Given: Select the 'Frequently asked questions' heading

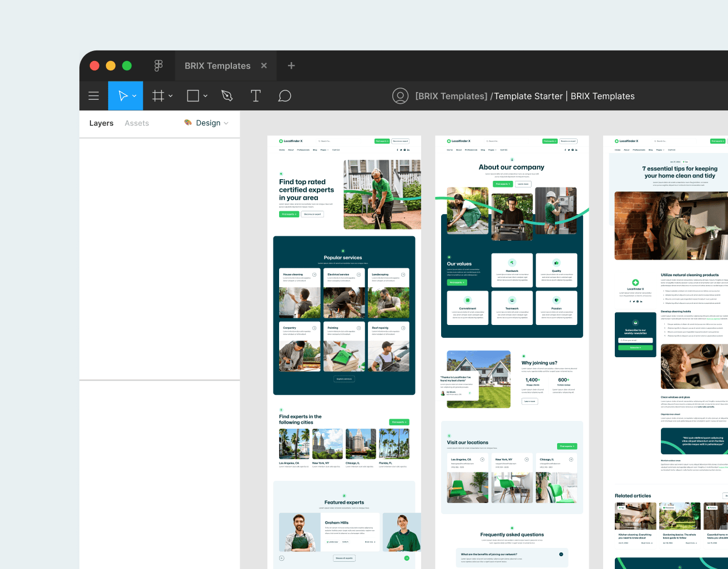Looking at the screenshot, I should click(x=512, y=535).
